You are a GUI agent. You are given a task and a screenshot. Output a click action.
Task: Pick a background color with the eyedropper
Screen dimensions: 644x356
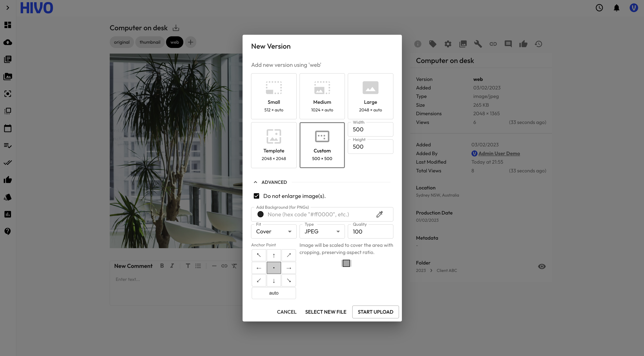[x=379, y=214]
